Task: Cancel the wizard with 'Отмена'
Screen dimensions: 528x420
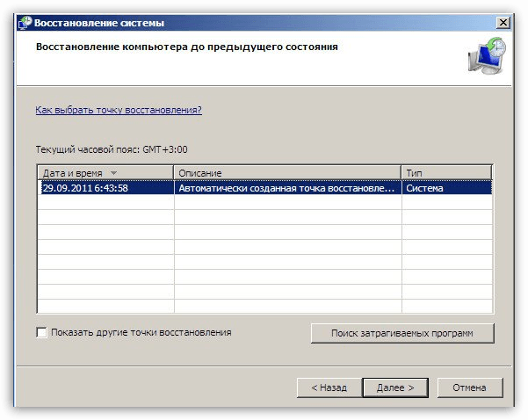Action: 469,387
